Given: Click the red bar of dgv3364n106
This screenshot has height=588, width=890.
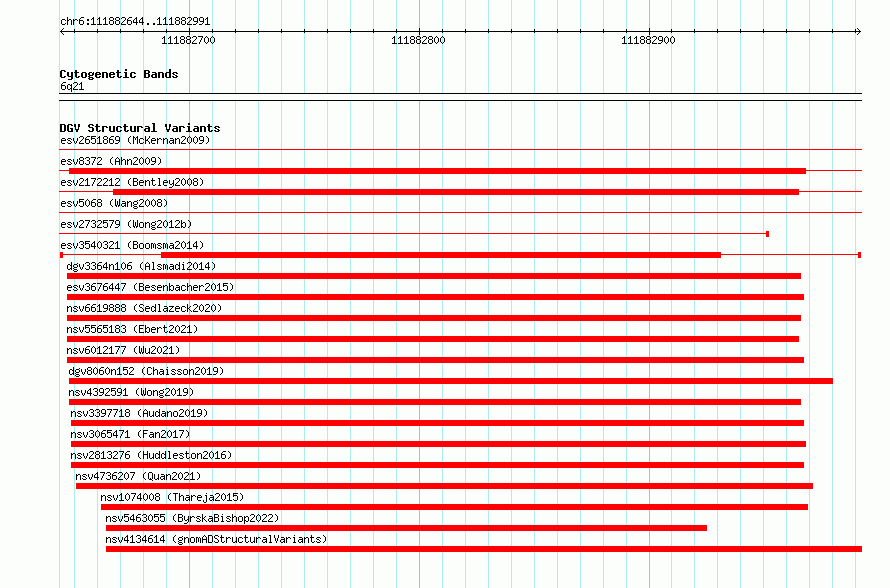Looking at the screenshot, I should 434,276.
